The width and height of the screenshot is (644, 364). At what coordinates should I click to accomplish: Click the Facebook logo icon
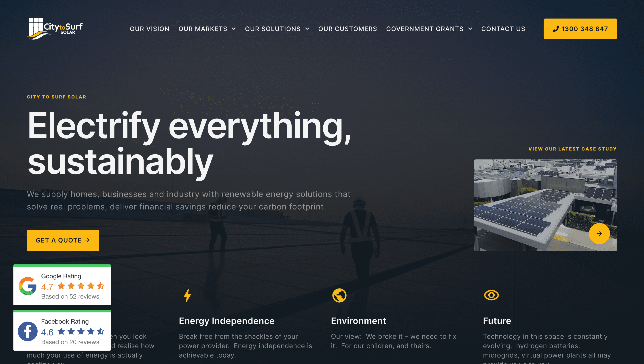[x=28, y=331]
